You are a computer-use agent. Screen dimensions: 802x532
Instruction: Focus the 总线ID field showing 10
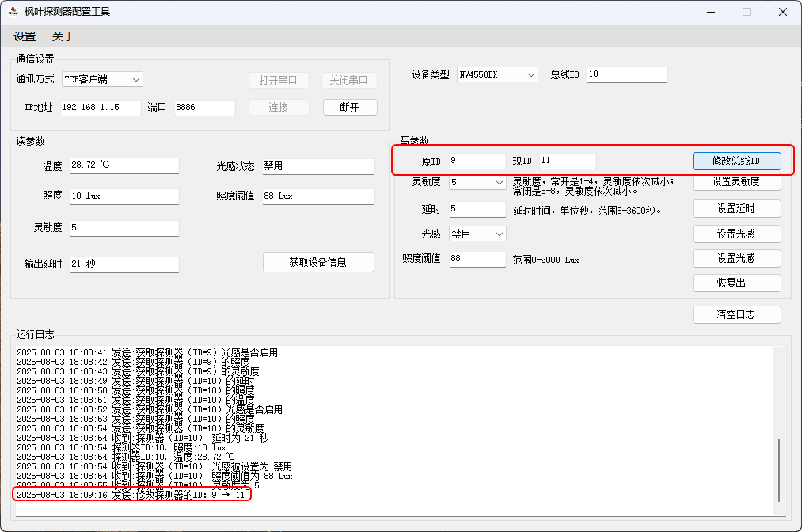627,74
